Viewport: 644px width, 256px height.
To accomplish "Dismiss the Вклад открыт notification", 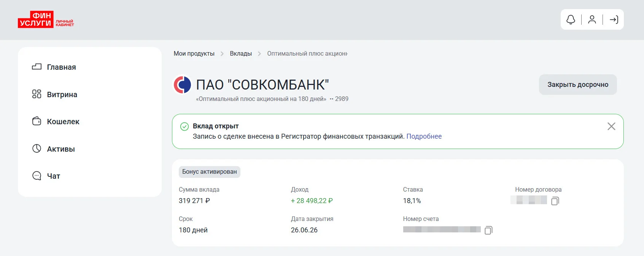I will [x=611, y=126].
